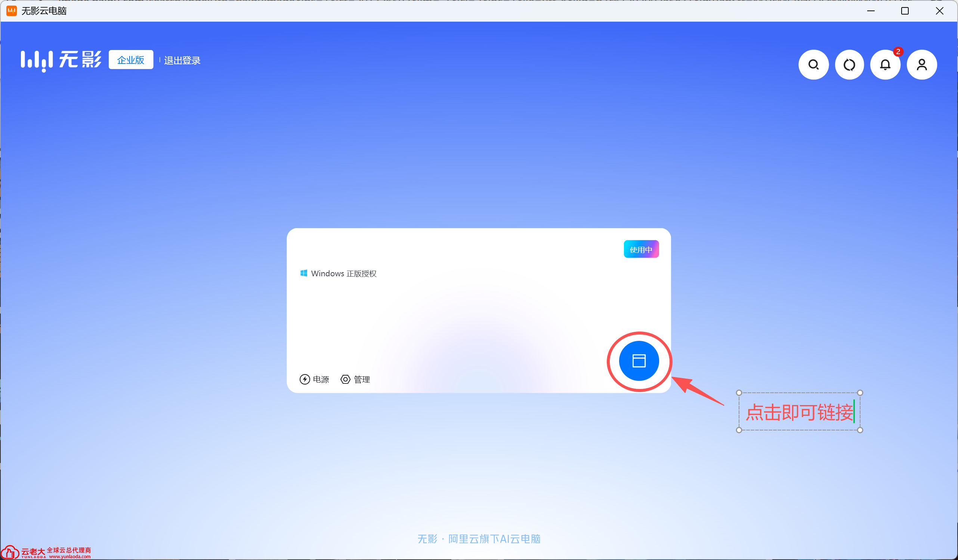Click the 无影 · 阿里云旗下AI云电脑 footer text
Viewport: 958px width, 560px height.
[479, 539]
